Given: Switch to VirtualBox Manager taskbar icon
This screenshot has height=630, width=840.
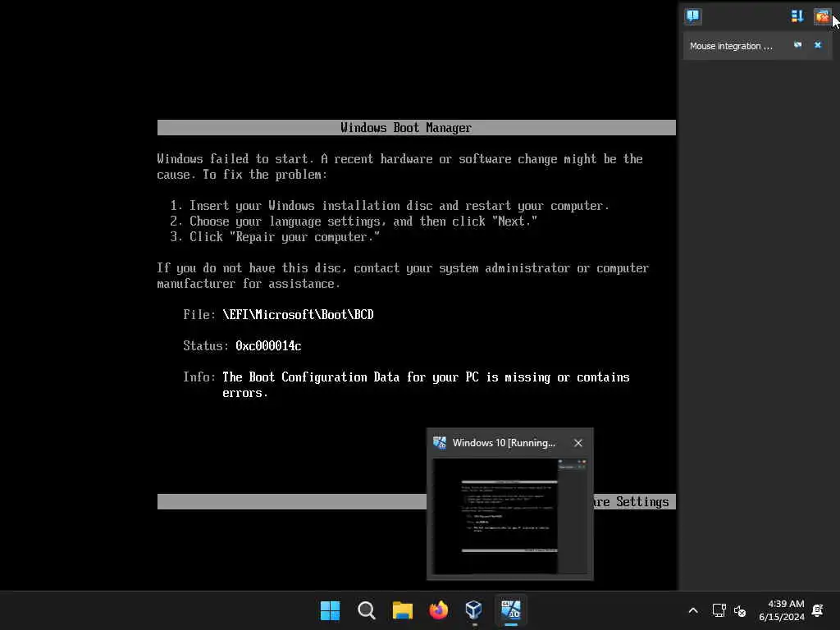Looking at the screenshot, I should [x=474, y=610].
